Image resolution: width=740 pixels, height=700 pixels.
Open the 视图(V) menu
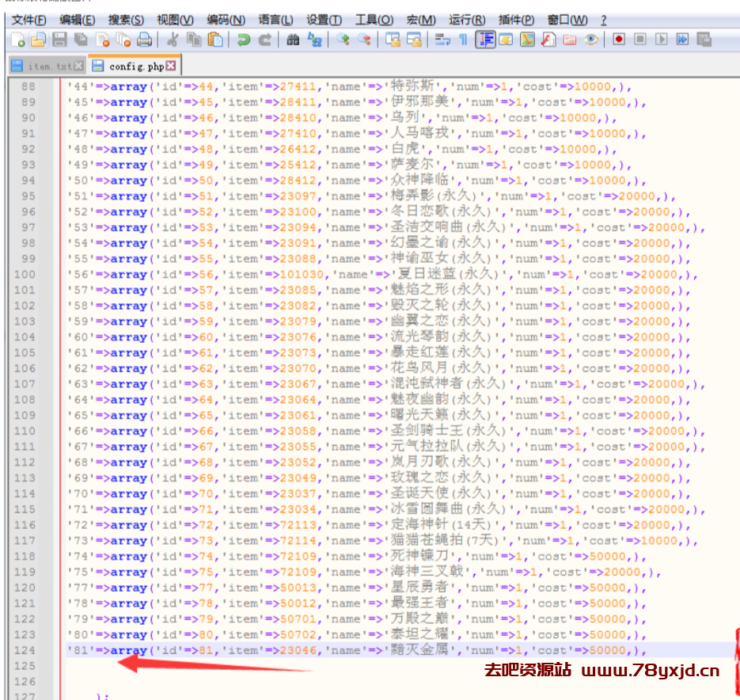coord(175,20)
